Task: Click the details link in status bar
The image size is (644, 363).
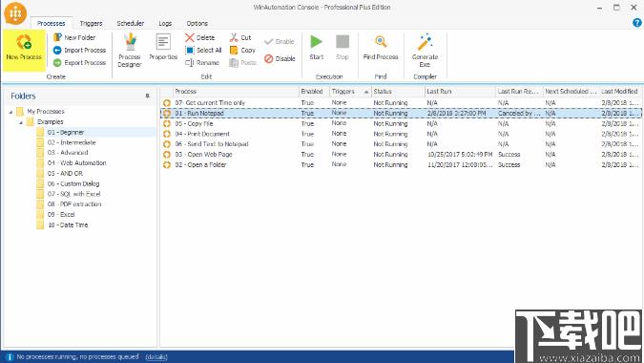Action: click(x=156, y=357)
